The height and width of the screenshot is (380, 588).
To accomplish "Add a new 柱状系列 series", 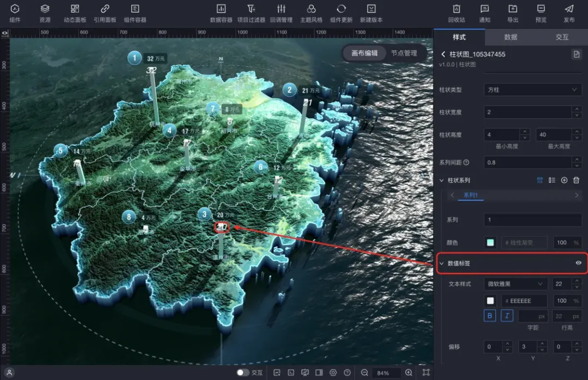I will pyautogui.click(x=564, y=180).
